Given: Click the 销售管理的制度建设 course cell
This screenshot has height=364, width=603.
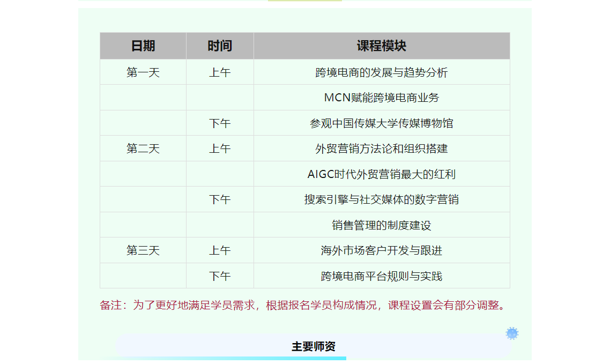Looking at the screenshot, I should point(382,225).
